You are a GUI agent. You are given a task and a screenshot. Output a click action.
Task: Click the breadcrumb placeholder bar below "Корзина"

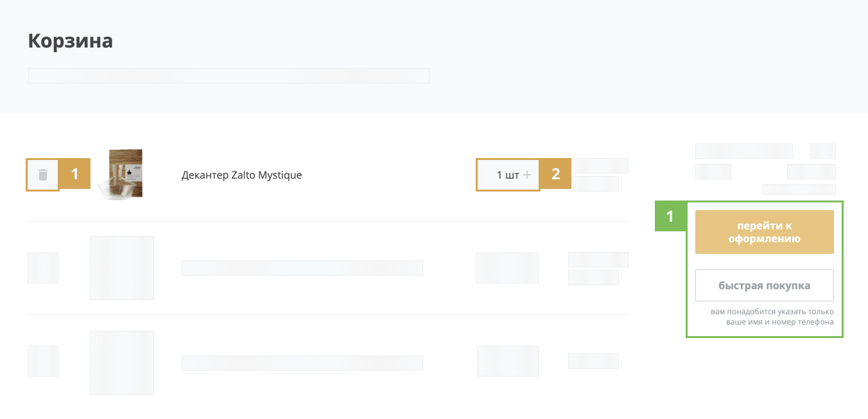pos(229,76)
